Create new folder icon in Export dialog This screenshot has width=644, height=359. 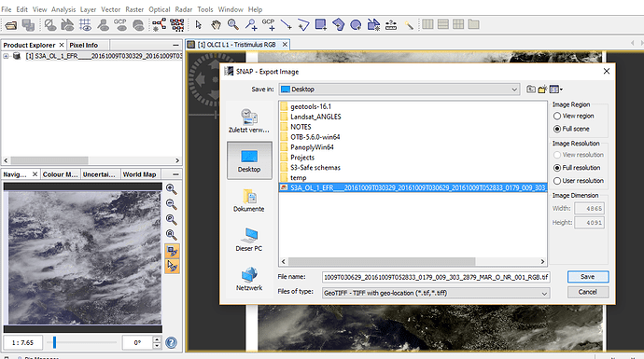[542, 89]
